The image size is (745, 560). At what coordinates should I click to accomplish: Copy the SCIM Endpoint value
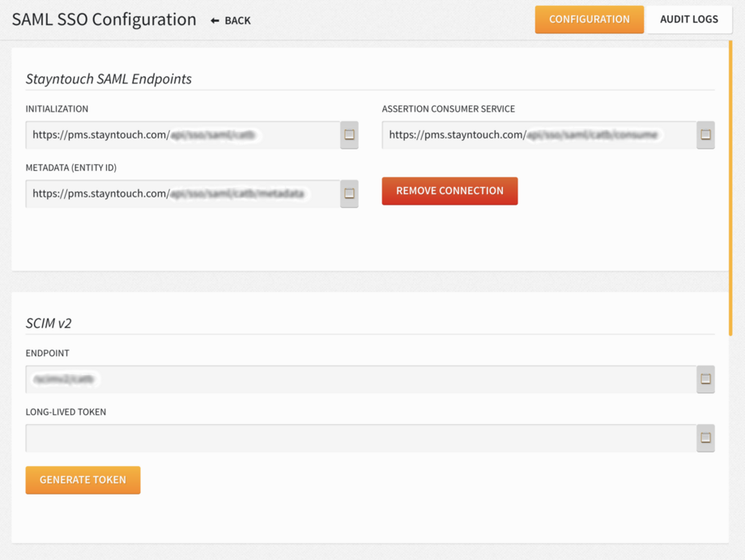point(705,379)
